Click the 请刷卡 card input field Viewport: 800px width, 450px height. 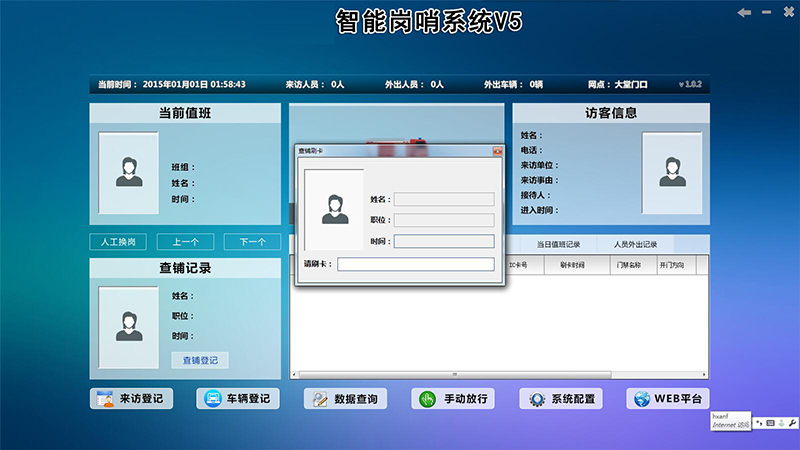(415, 264)
